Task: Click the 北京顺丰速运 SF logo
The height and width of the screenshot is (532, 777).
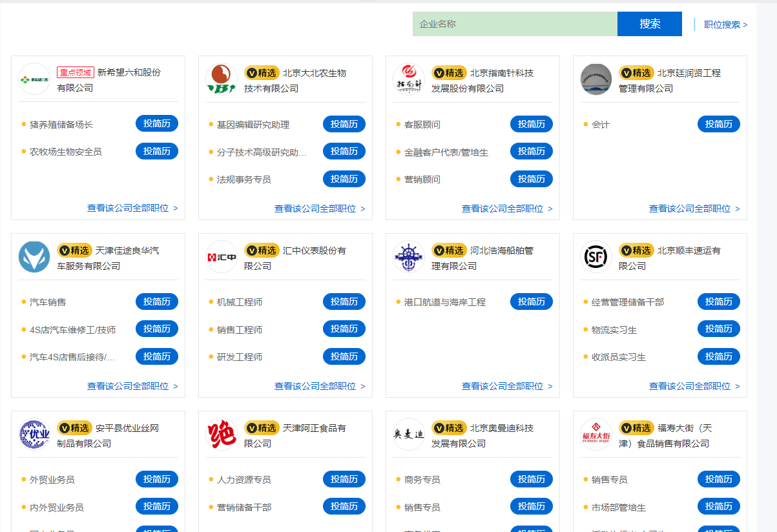Action: click(x=596, y=257)
